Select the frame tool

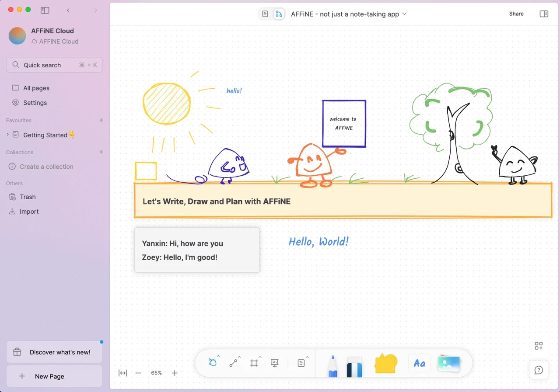tap(254, 363)
